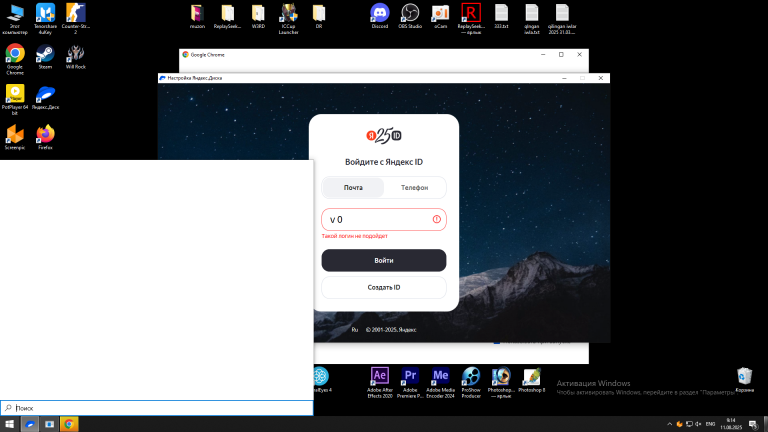Image resolution: width=768 pixels, height=432 pixels.
Task: Open the Will Rock desktop shortcut
Action: [75, 57]
